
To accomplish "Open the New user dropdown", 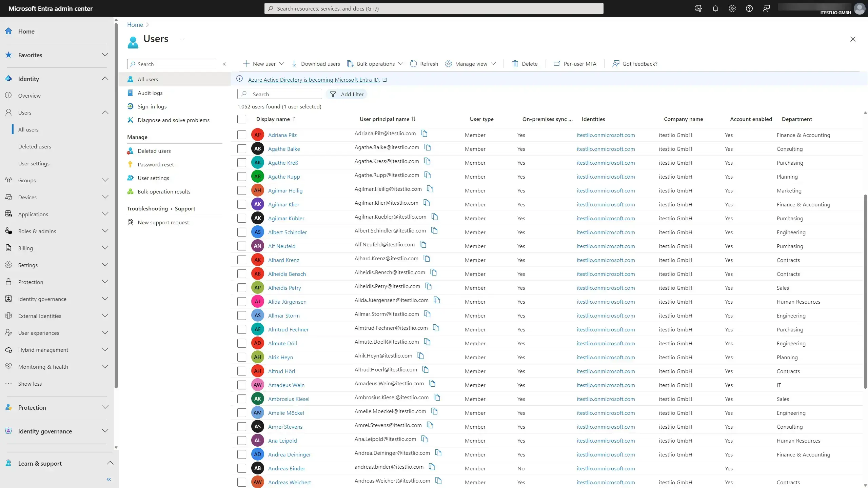I will coord(263,64).
